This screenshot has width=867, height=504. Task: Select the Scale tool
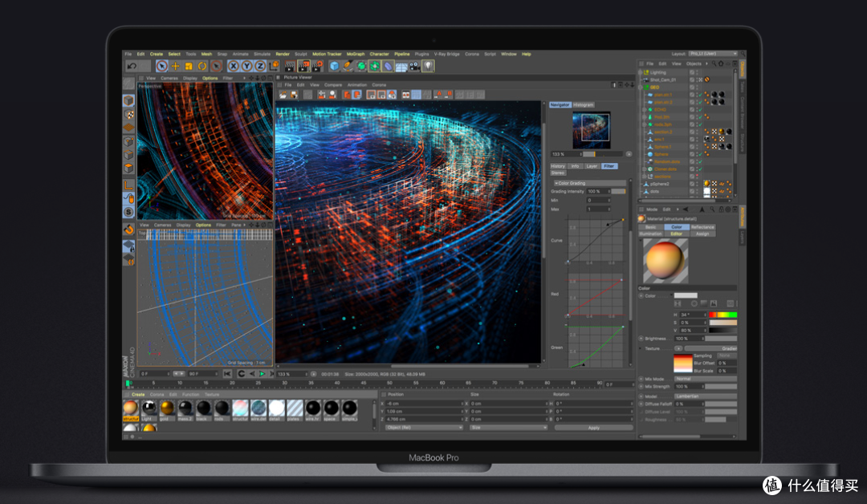point(189,67)
